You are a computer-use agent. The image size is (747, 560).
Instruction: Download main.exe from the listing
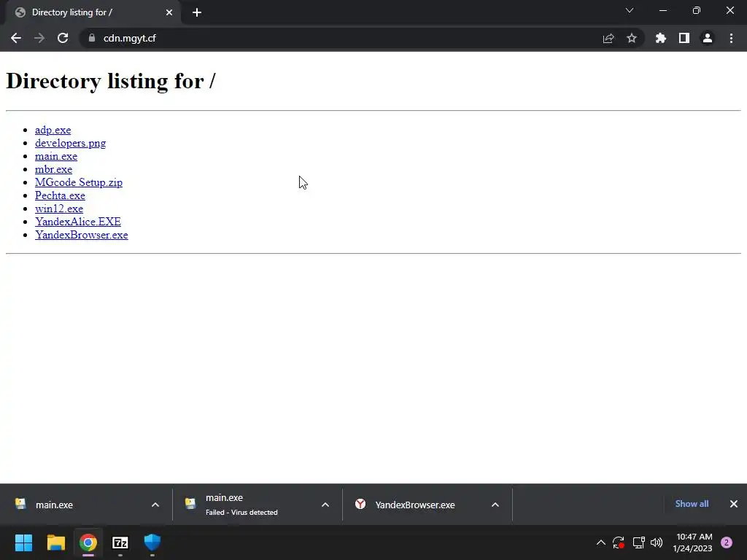point(56,156)
